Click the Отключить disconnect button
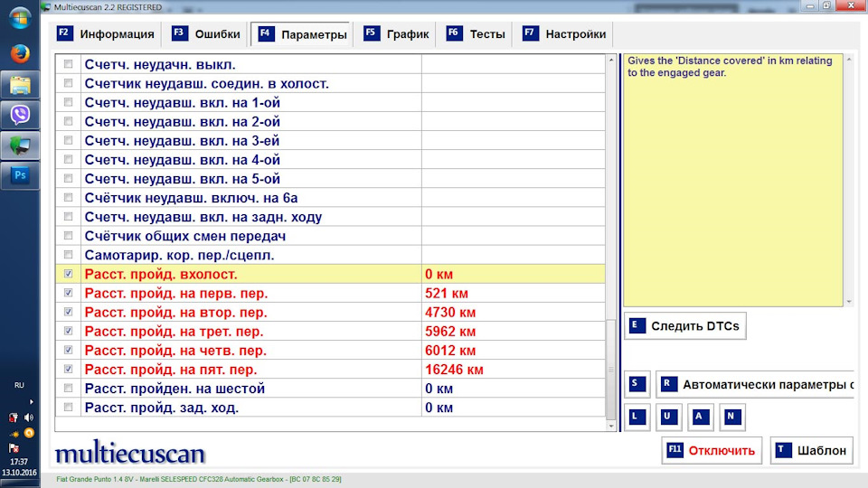868x488 pixels. point(712,450)
